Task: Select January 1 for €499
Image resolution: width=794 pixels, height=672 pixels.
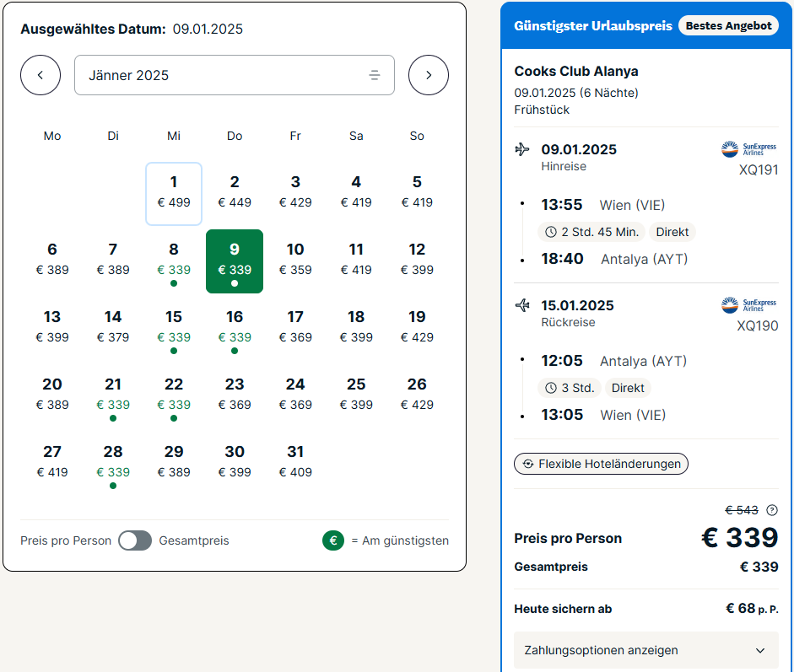Action: (174, 194)
